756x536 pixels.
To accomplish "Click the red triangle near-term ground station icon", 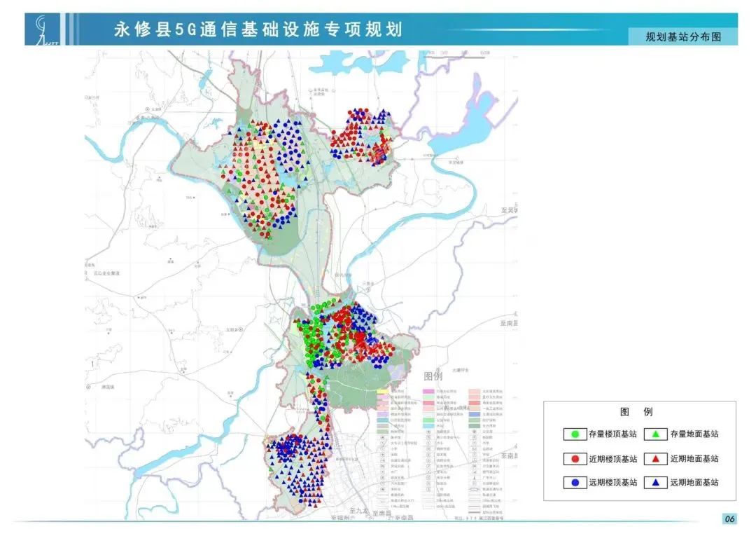I will click(656, 459).
